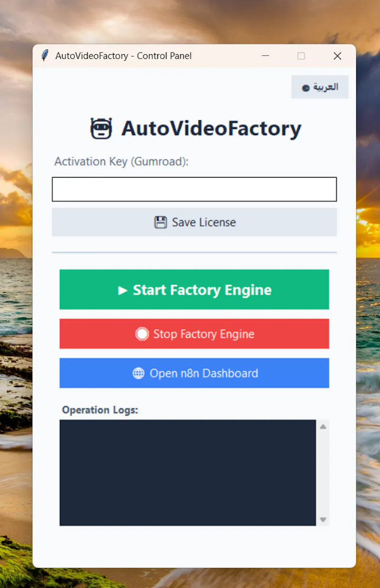
Task: Click the logs scrollbar up arrow
Action: coord(323,427)
